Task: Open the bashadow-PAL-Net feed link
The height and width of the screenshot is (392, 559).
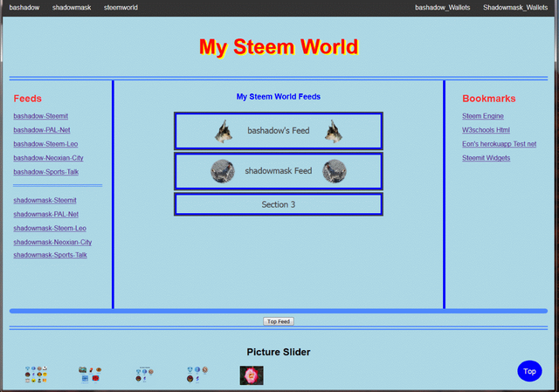Action: click(x=42, y=130)
